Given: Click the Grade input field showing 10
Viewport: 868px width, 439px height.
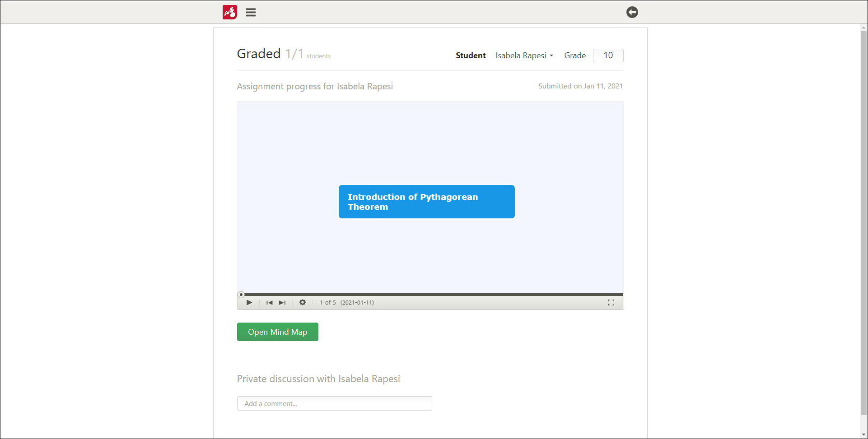Looking at the screenshot, I should 608,55.
